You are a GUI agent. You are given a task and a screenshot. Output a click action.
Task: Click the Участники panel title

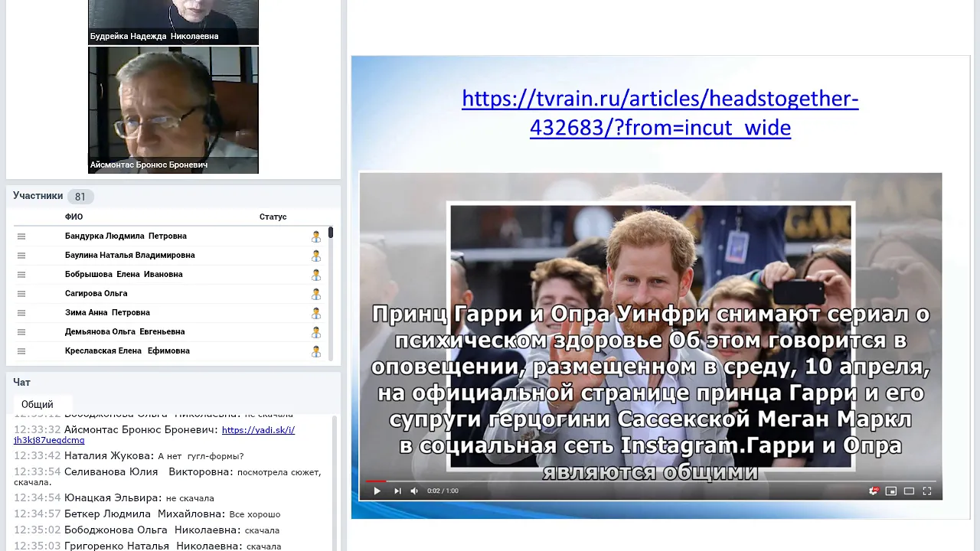pyautogui.click(x=38, y=196)
